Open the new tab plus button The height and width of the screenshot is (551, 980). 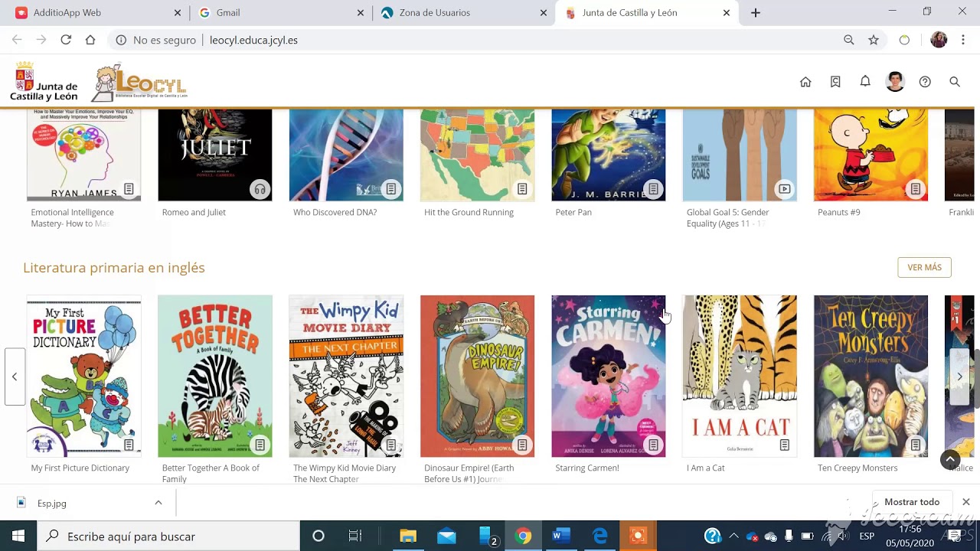pos(756,13)
